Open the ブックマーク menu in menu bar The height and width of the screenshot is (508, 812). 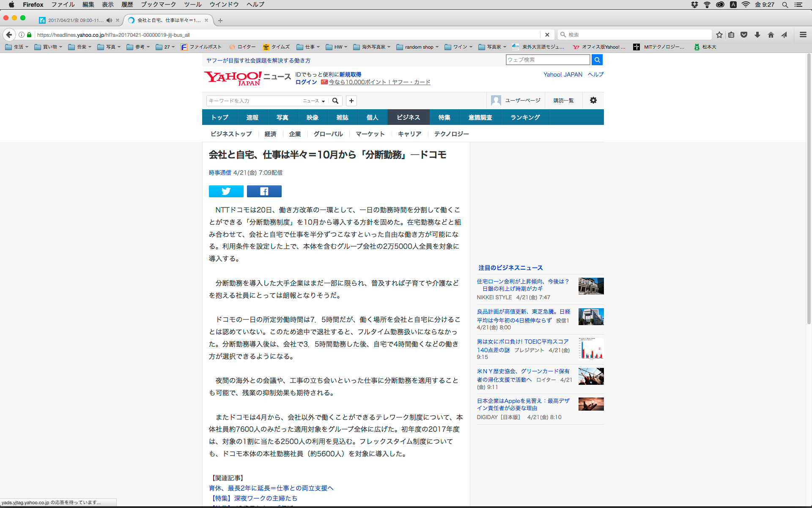tap(158, 5)
